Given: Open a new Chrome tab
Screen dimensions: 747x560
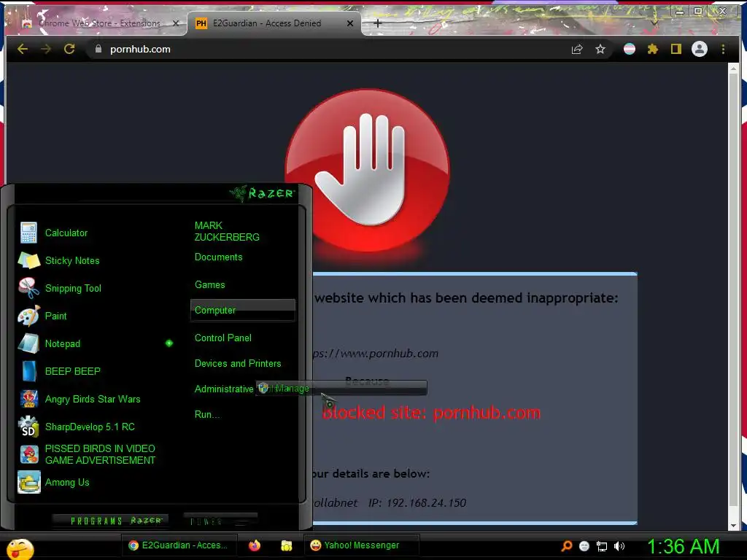Looking at the screenshot, I should click(x=378, y=23).
